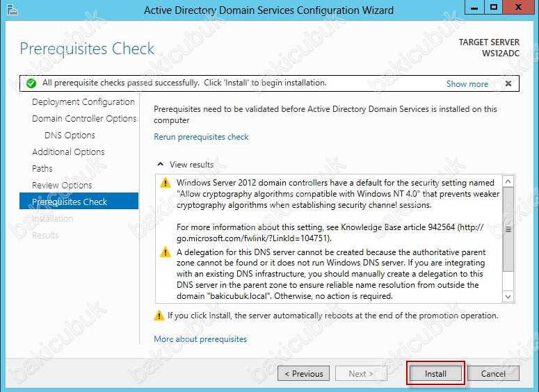The width and height of the screenshot is (539, 392).
Task: Open the More about prerequisites link
Action: [200, 339]
